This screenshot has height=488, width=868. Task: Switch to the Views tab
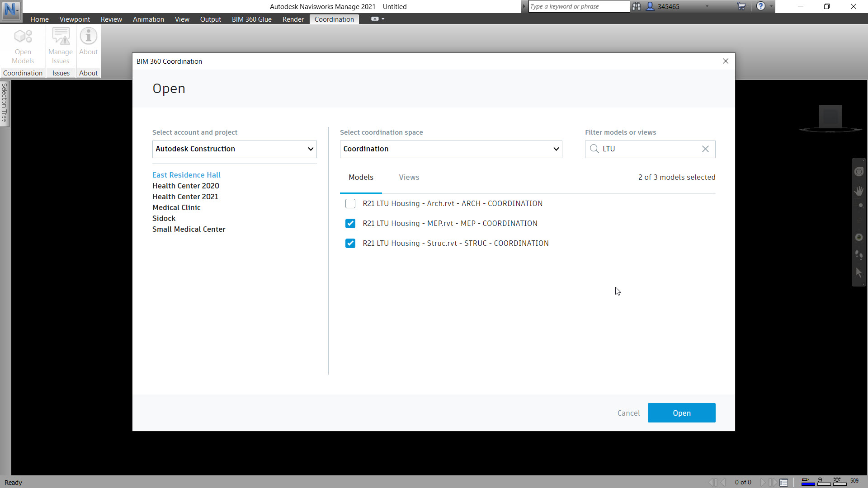409,177
